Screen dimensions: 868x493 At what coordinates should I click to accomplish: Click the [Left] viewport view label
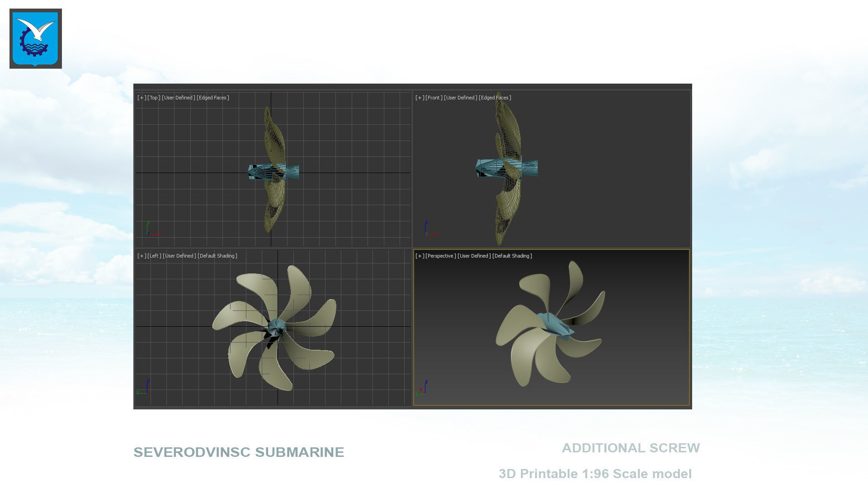154,256
